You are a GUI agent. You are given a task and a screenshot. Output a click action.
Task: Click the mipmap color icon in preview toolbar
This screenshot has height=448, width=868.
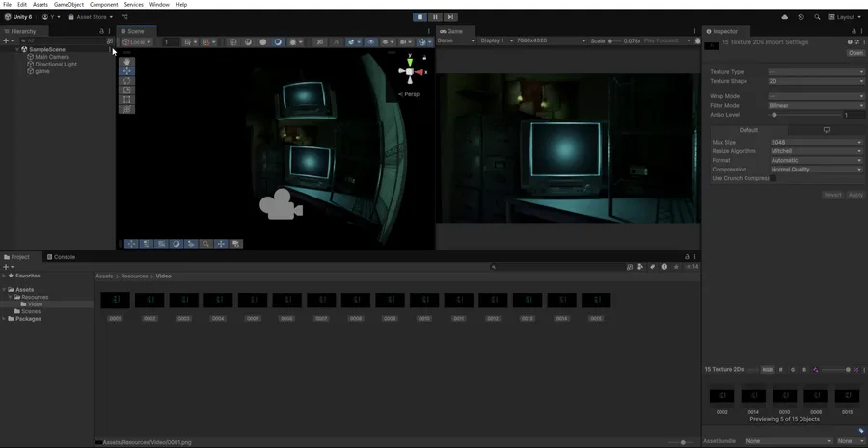pos(815,369)
